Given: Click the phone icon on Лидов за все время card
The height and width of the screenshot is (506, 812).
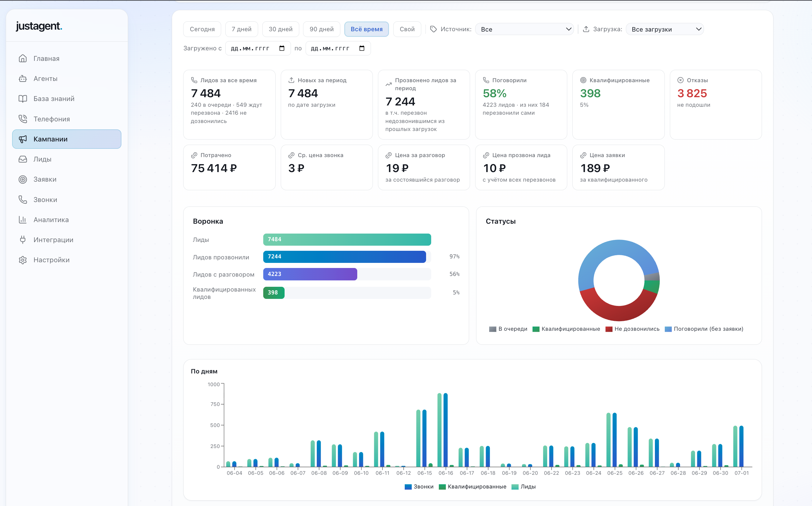Looking at the screenshot, I should [194, 80].
